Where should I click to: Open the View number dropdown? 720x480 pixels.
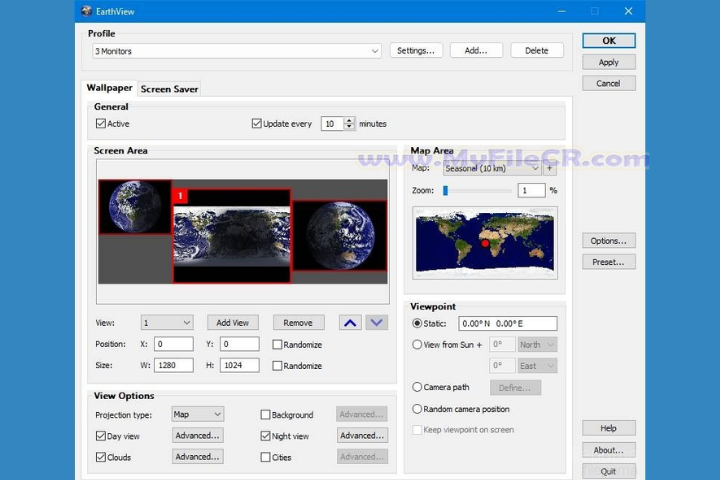[x=167, y=323]
